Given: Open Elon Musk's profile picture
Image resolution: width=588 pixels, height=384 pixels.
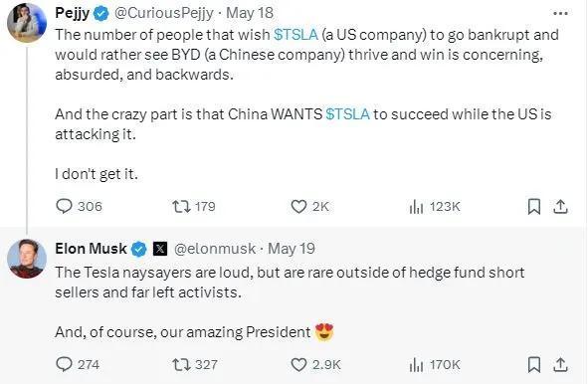Looking at the screenshot, I should click(x=27, y=259).
